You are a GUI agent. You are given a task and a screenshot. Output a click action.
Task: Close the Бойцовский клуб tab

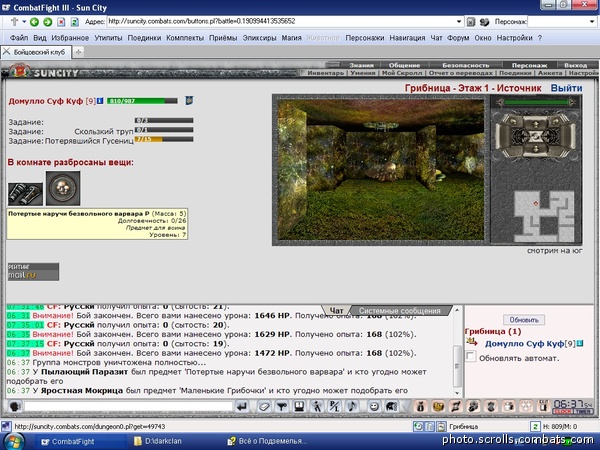(x=7, y=52)
